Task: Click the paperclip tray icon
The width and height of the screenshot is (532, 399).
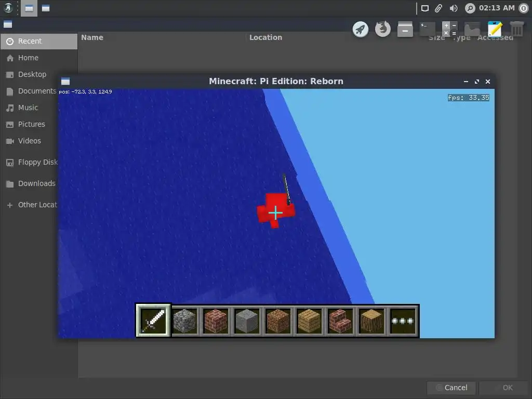Action: [x=438, y=8]
